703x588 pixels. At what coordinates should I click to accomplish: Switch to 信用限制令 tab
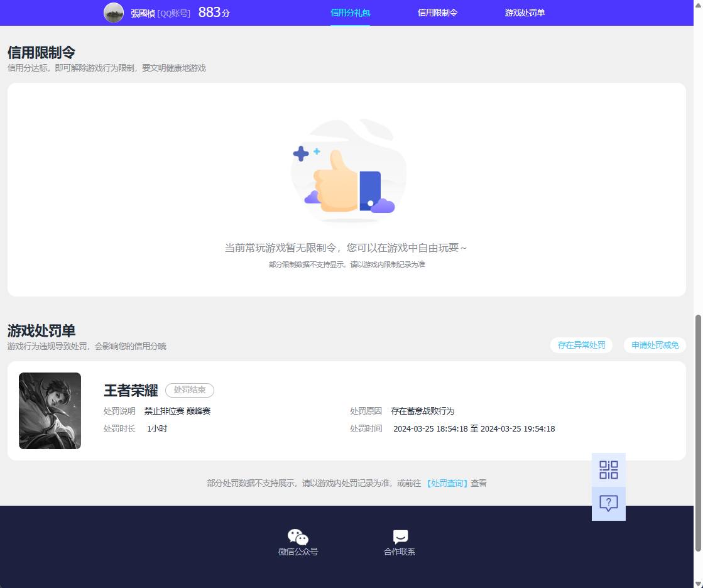point(438,13)
